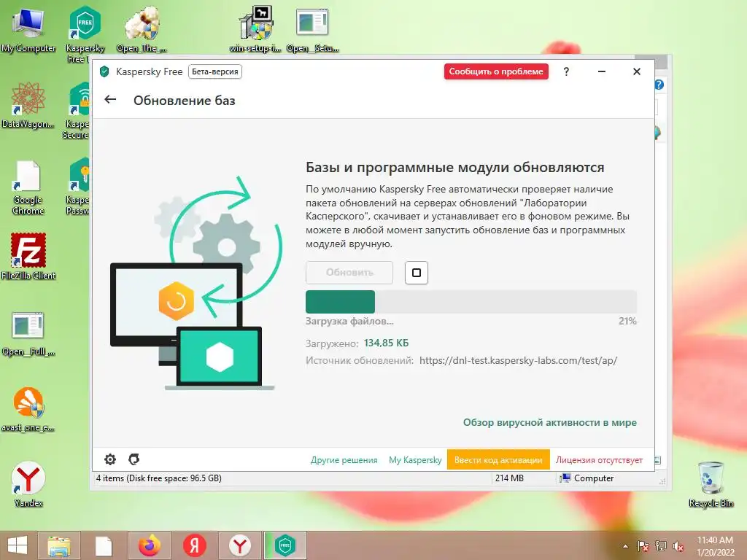
Task: Open help with the question mark button
Action: (566, 71)
